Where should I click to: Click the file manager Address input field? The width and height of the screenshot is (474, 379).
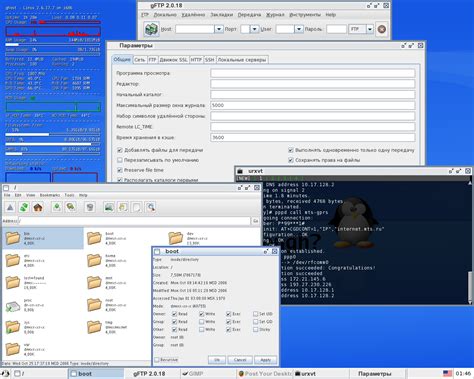135,221
